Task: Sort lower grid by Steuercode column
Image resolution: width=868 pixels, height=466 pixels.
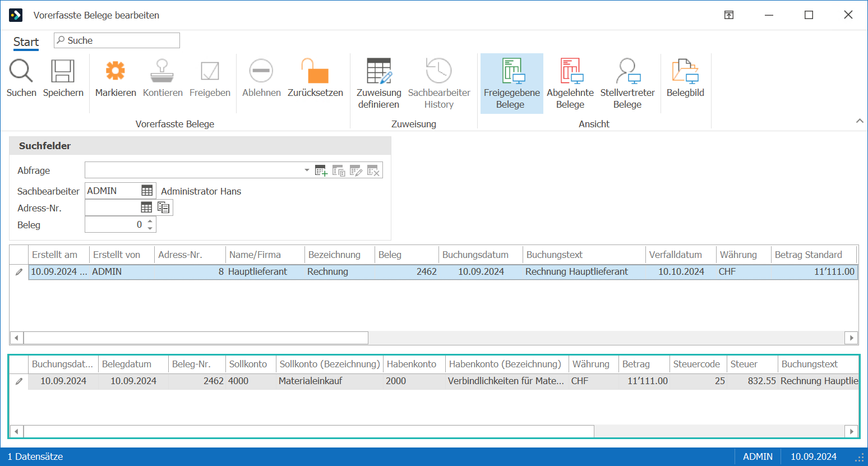Action: 699,364
